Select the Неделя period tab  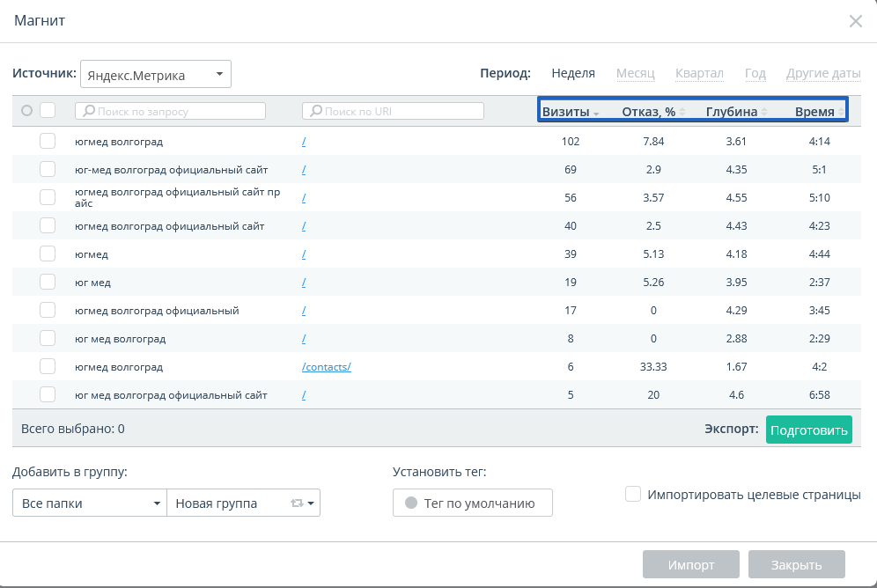pyautogui.click(x=573, y=74)
